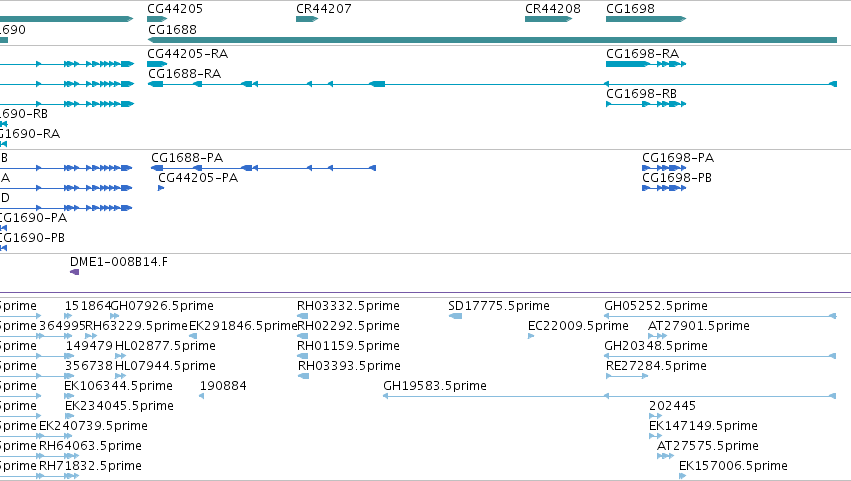This screenshot has width=851, height=481.
Task: Click the CG1690-PB protein label
Action: click(32, 238)
